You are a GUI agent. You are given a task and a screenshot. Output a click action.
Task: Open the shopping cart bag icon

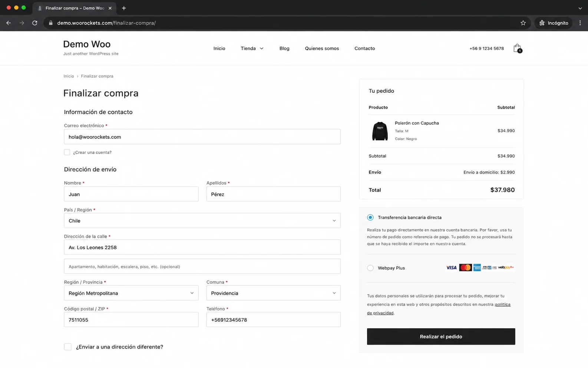517,48
